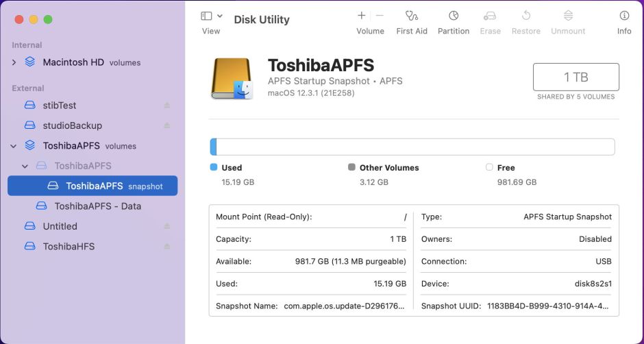This screenshot has width=644, height=344.
Task: Expand the Macintosh HD volumes group
Action: (x=14, y=62)
